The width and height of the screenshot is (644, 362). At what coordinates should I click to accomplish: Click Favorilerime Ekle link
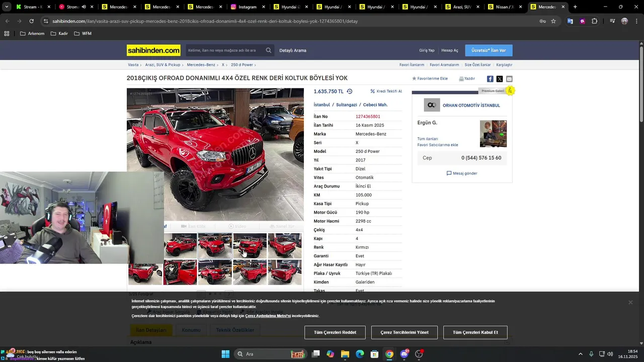click(x=430, y=78)
